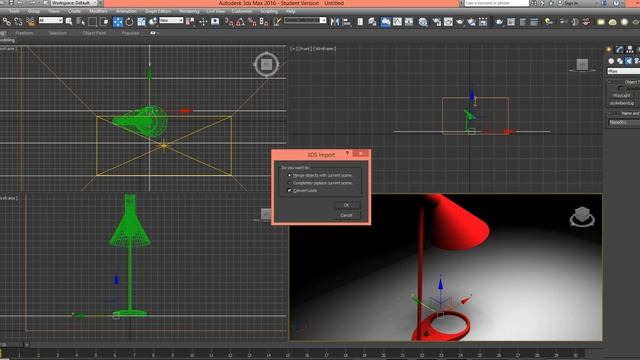The width and height of the screenshot is (640, 360).
Task: Open the Modify tab in command panel
Action: tap(619, 49)
